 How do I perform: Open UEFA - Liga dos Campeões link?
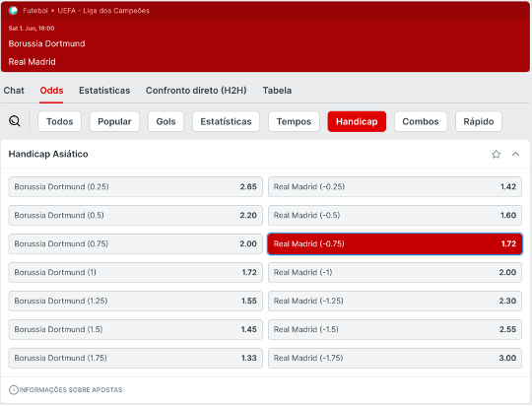[x=103, y=11]
